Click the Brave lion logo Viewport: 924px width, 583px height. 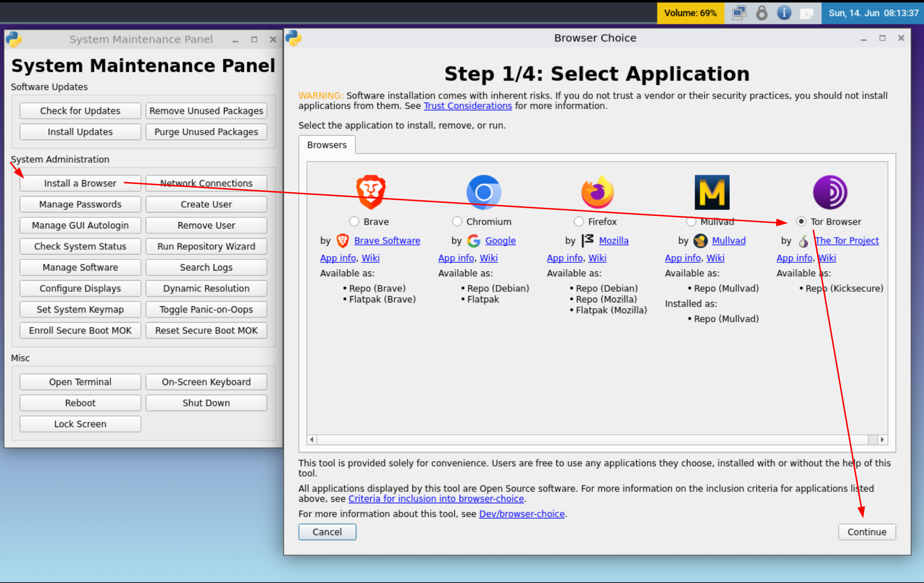tap(371, 192)
